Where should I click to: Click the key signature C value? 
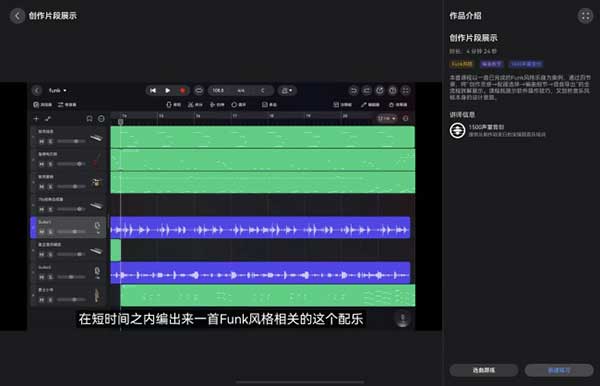pos(262,90)
